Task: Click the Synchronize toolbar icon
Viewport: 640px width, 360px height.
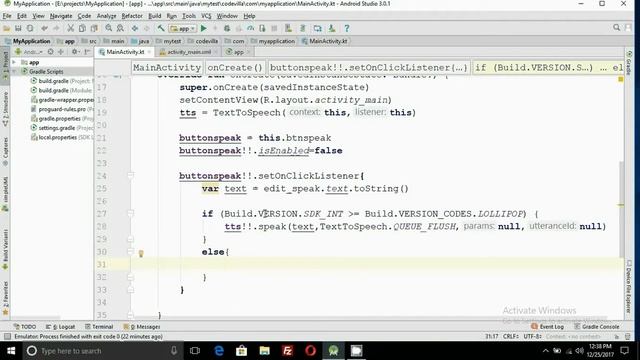Action: pos(30,29)
